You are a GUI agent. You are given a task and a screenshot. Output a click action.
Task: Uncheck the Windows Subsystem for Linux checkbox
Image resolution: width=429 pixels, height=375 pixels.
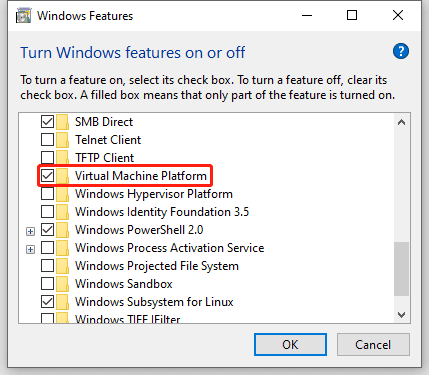47,302
